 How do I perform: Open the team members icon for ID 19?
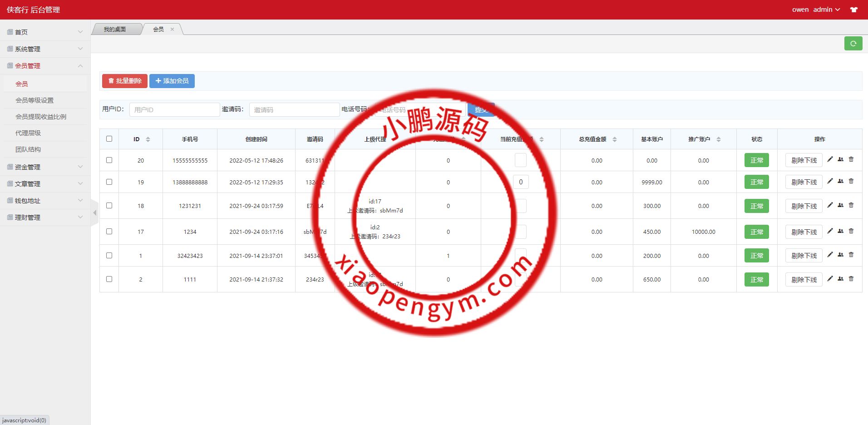[x=840, y=181]
